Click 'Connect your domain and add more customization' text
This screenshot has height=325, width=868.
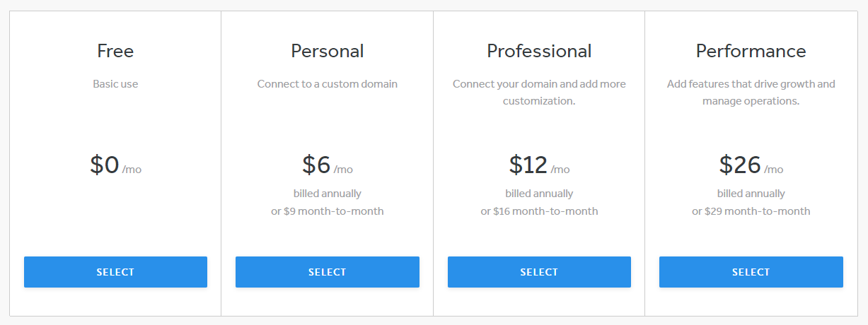click(x=539, y=92)
